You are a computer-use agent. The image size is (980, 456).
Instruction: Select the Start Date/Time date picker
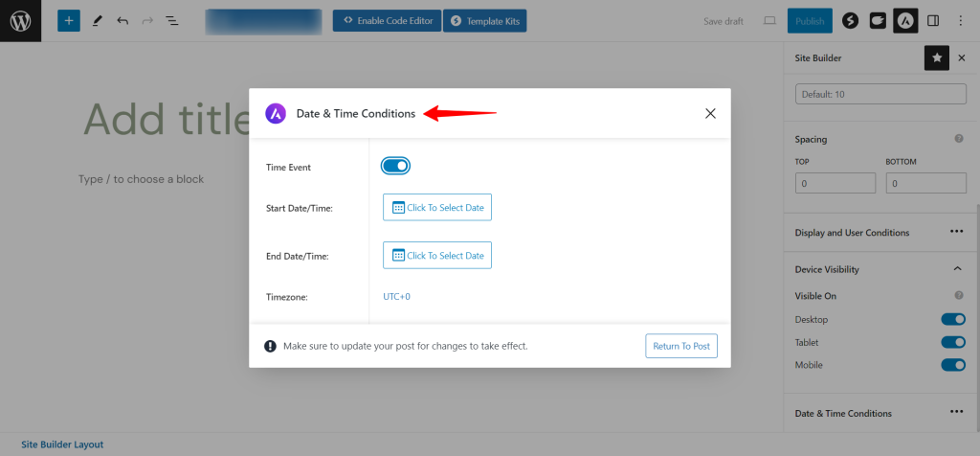(x=437, y=207)
